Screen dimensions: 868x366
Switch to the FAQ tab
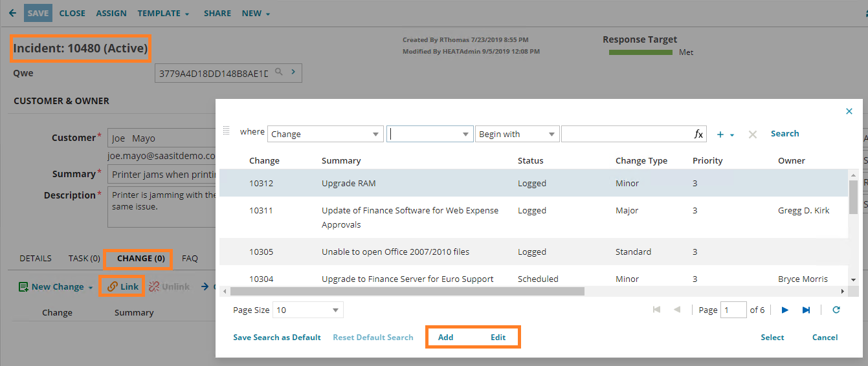tap(190, 259)
